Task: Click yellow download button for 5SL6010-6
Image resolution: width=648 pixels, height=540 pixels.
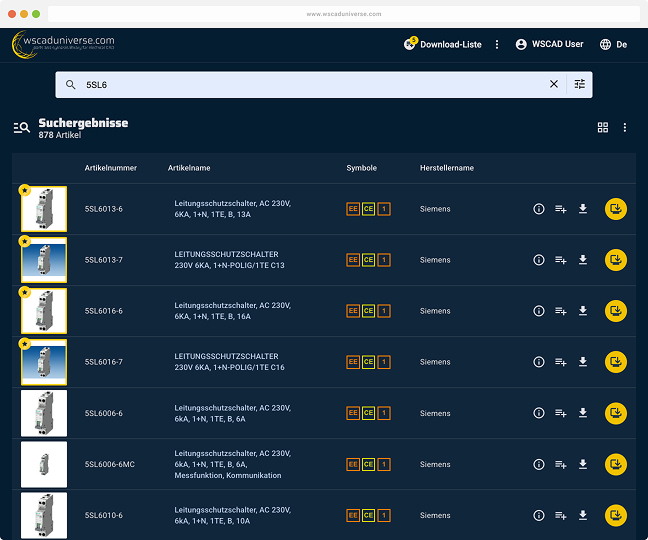Action: 616,515
